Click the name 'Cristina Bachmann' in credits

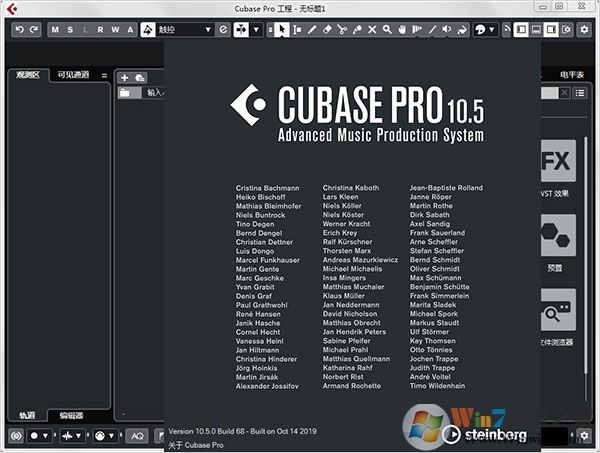[267, 188]
